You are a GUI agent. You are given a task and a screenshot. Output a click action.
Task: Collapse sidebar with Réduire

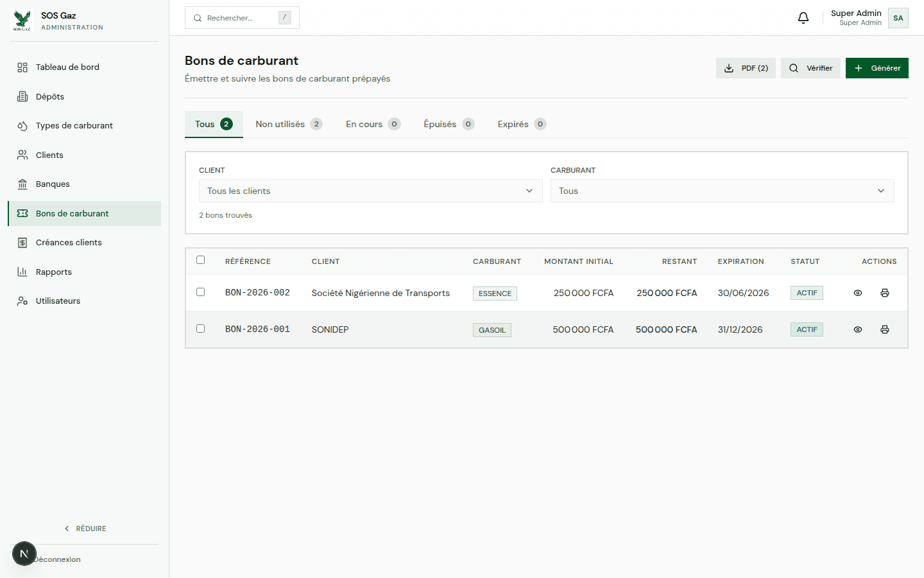pyautogui.click(x=85, y=529)
